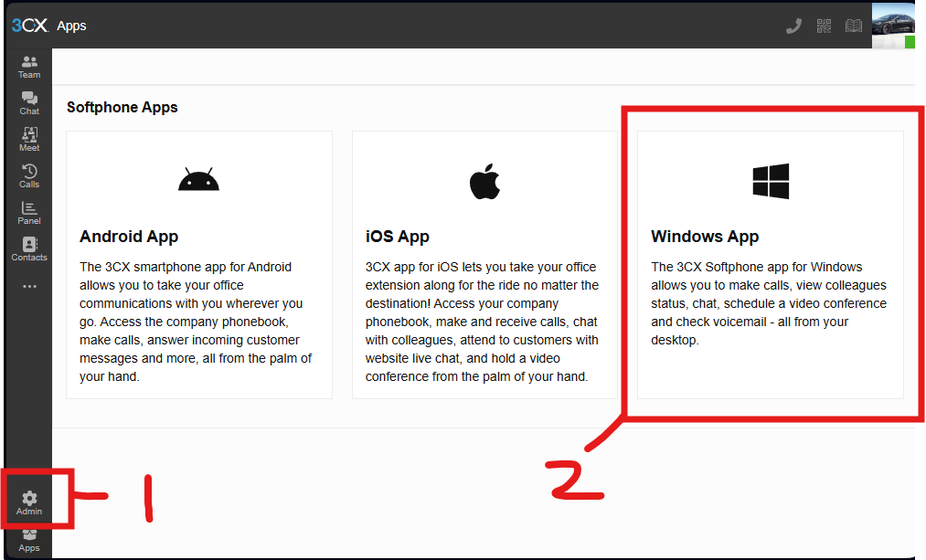Show the QR code from header icon
The height and width of the screenshot is (560, 926).
tap(824, 26)
